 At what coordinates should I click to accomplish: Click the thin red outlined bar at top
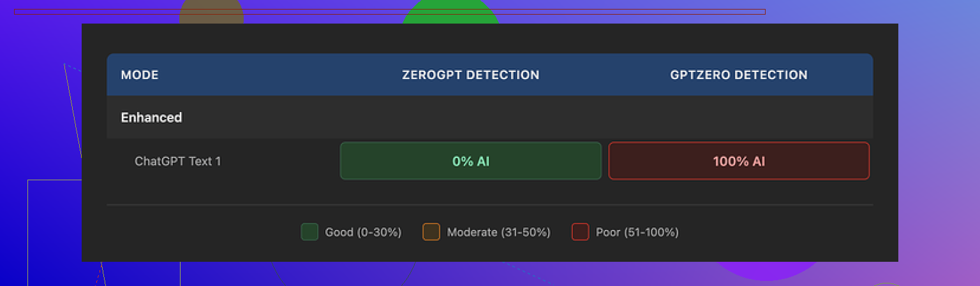point(389,11)
